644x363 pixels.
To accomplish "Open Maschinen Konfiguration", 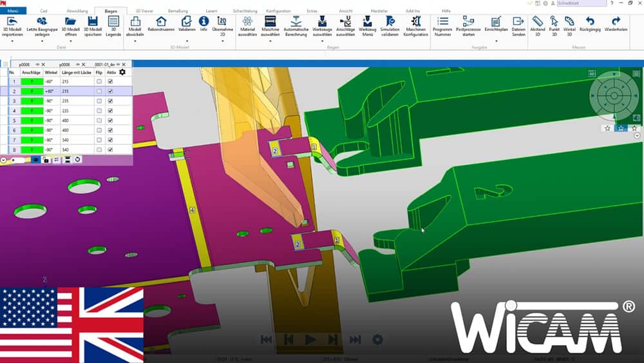I will click(x=415, y=22).
